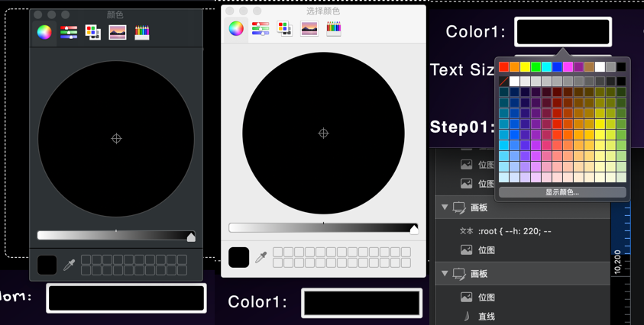The height and width of the screenshot is (325, 644).
Task: Click center crosshair of dark 颜色 color wheel
Action: (x=116, y=139)
